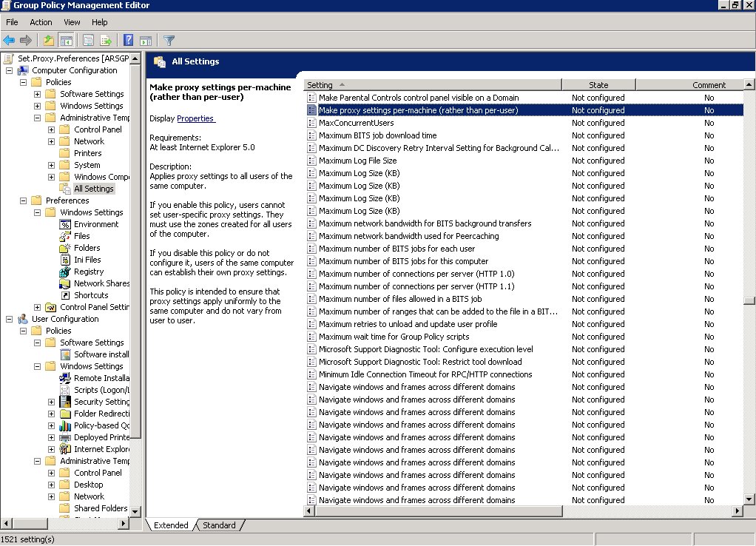Select Make Parental Controls control panel setting
Screen dimensions: 756x546
coord(525,98)
